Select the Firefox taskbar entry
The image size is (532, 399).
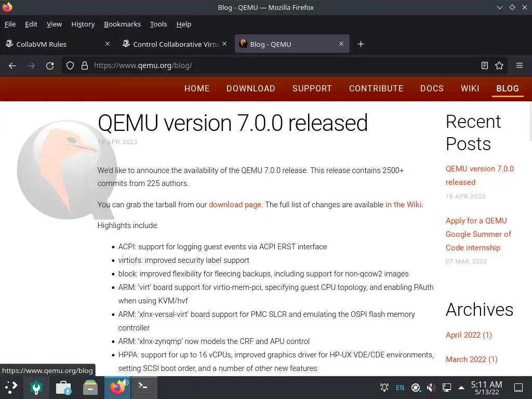pos(117,387)
